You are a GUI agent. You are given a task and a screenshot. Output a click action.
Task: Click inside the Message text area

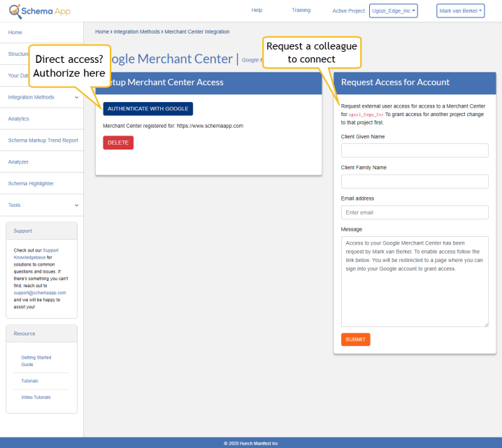point(415,282)
